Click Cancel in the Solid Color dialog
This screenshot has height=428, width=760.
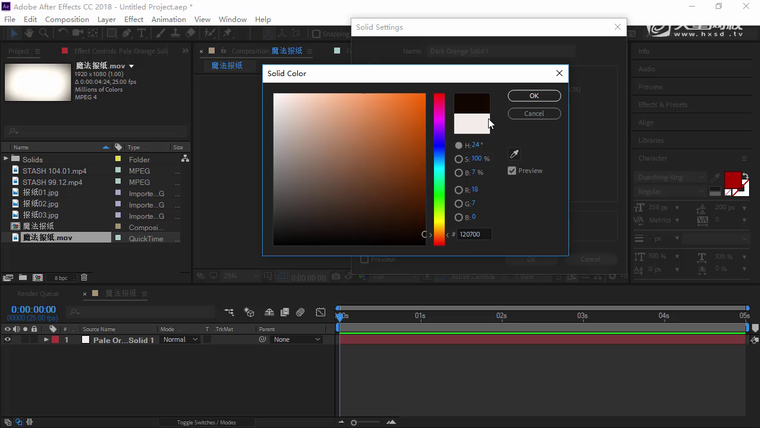[534, 113]
